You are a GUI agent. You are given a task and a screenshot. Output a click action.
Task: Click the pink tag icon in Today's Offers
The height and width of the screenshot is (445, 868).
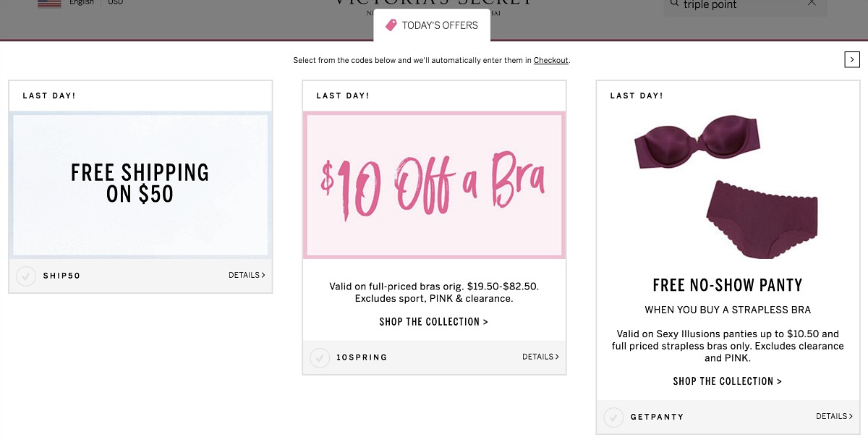pos(391,25)
